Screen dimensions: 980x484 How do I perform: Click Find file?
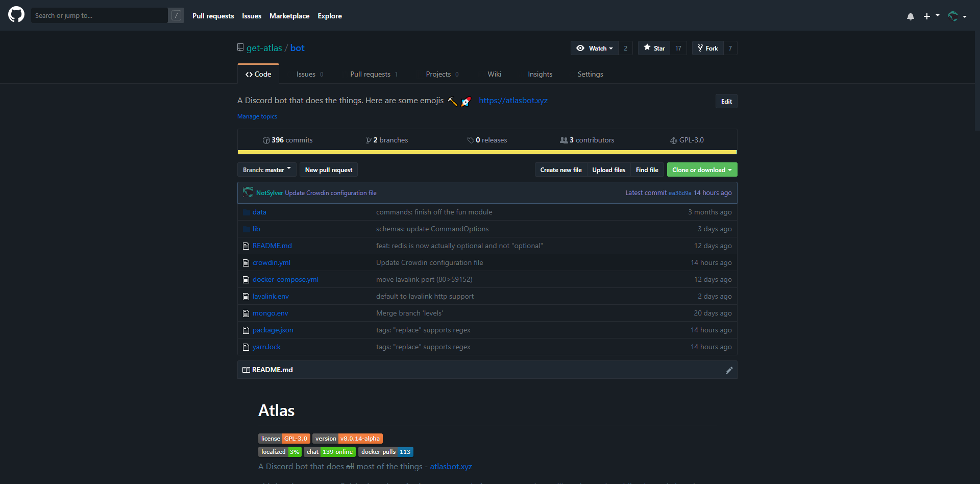click(x=647, y=170)
